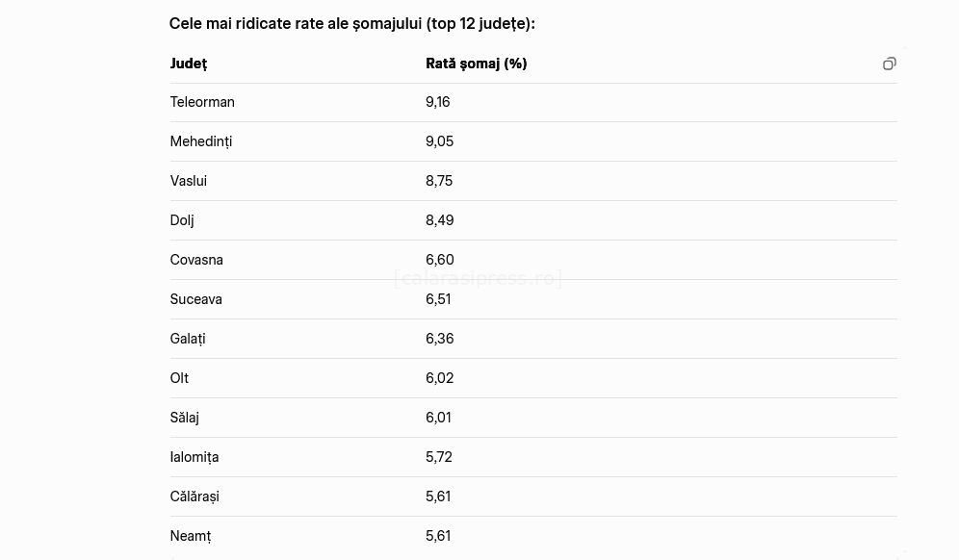Click the calarasipress.ro watermark text
Viewport: 959px width, 560px height.
coord(478,278)
